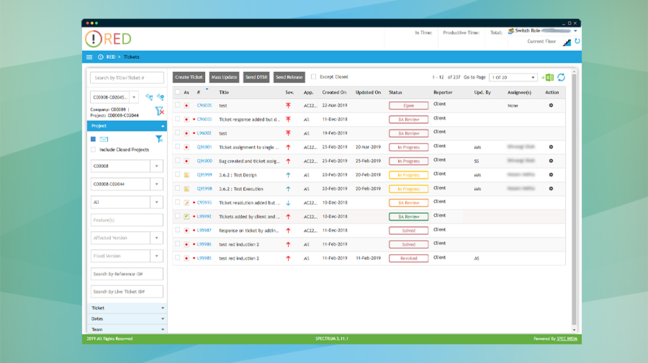This screenshot has width=648, height=363.
Task: Click the Send DTSR button
Action: (256, 77)
